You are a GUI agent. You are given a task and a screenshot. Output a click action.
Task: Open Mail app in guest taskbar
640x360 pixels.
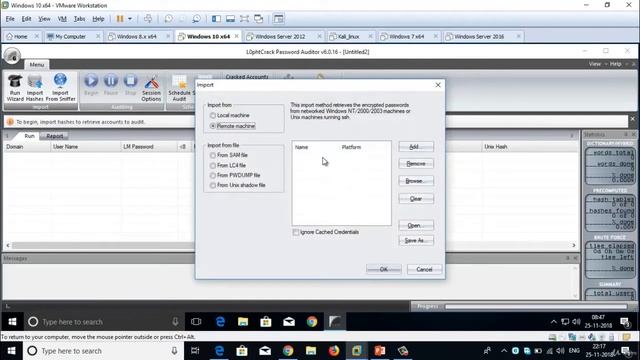pyautogui.click(x=289, y=322)
